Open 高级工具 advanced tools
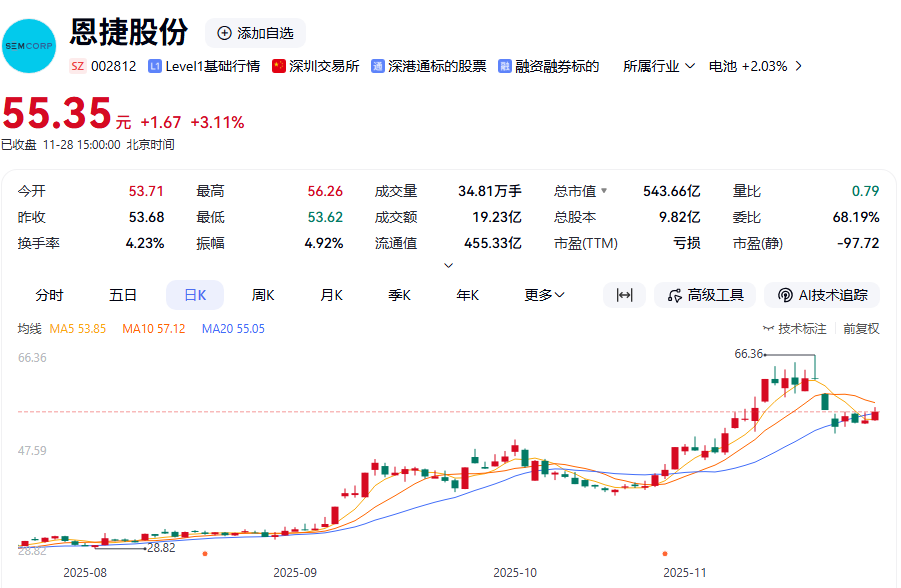Viewport: 901px width, 588px height. (705, 295)
